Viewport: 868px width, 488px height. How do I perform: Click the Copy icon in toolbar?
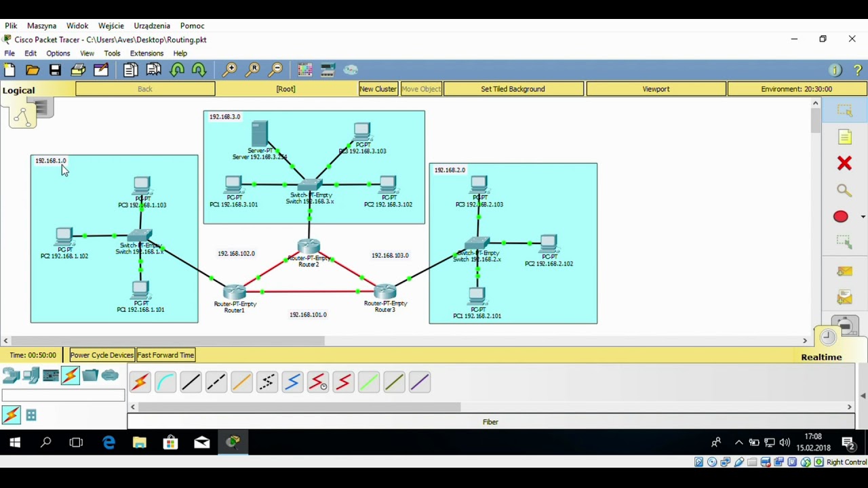point(130,70)
